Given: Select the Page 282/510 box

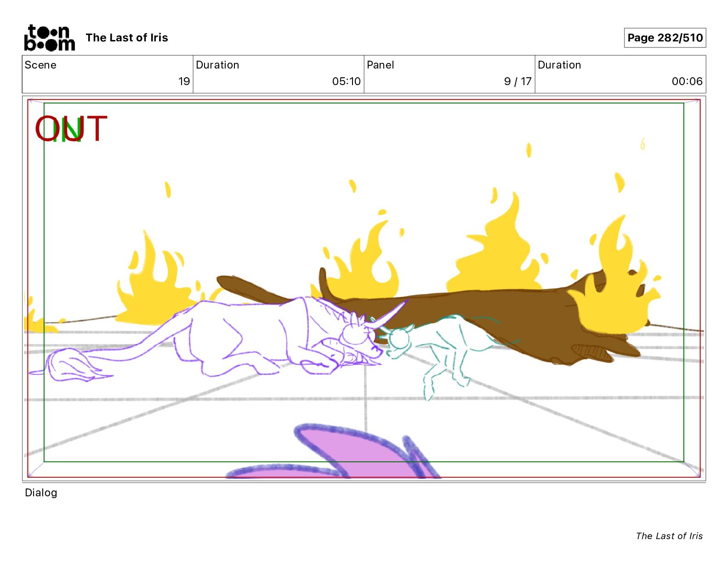Looking at the screenshot, I should click(665, 38).
